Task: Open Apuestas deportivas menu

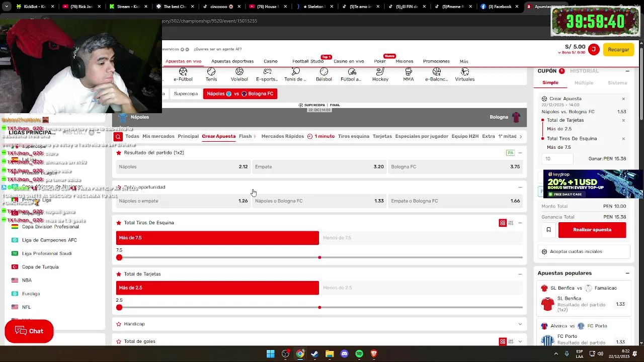Action: coord(232,61)
